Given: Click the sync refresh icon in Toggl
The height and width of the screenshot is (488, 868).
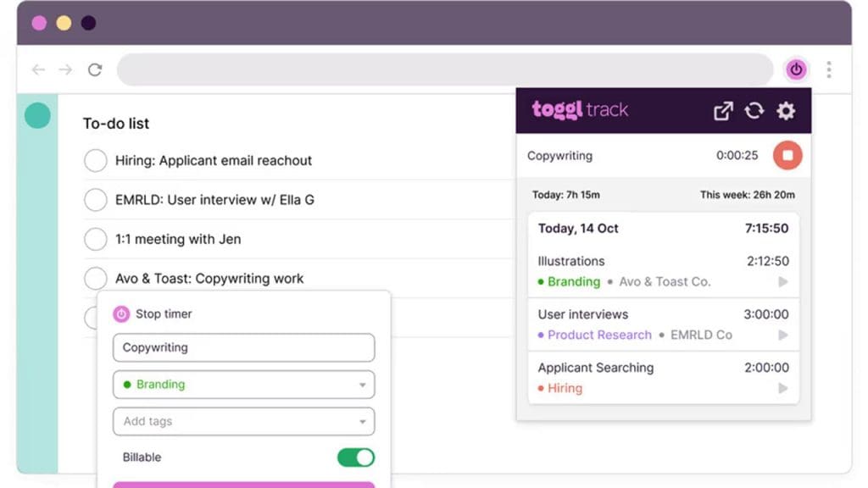Looking at the screenshot, I should pos(754,111).
